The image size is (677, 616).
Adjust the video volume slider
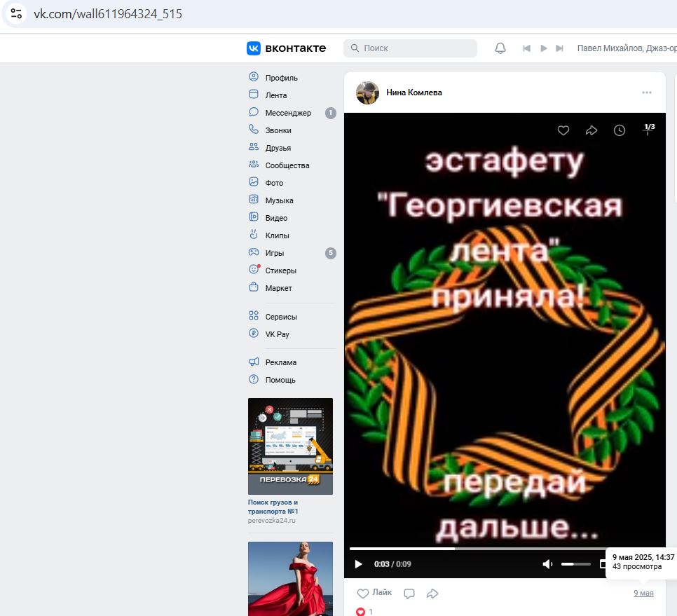[575, 564]
